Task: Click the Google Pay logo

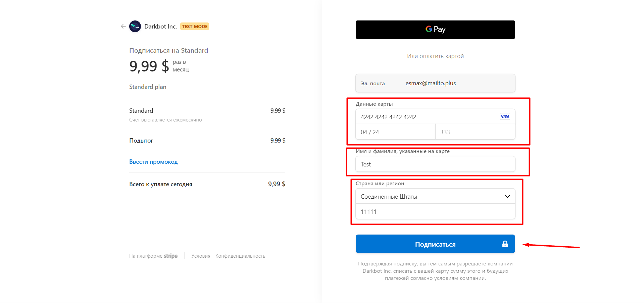Action: point(435,30)
